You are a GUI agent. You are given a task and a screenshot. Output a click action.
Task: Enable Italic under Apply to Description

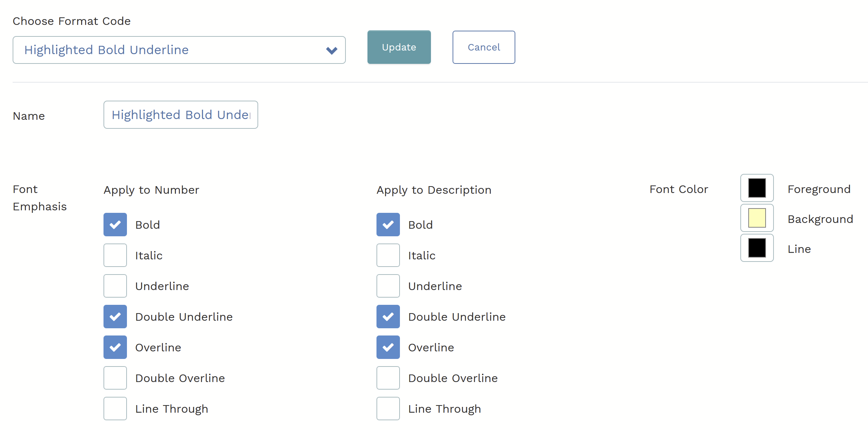click(388, 255)
